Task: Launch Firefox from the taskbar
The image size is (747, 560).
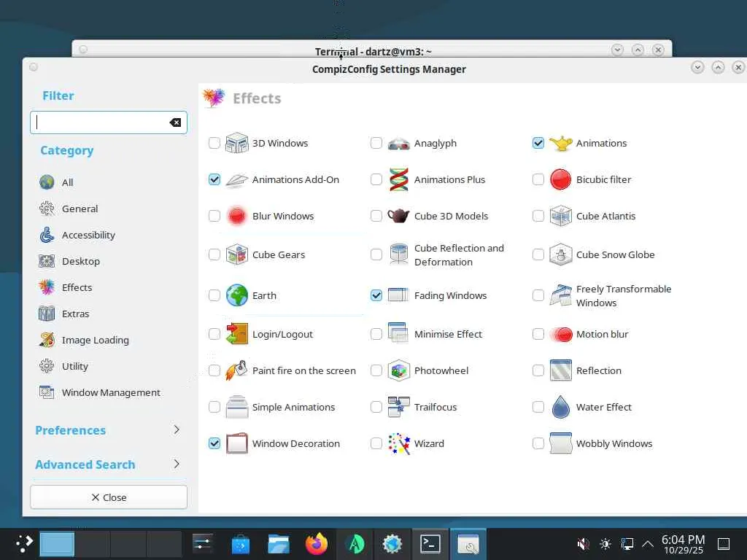Action: (317, 544)
